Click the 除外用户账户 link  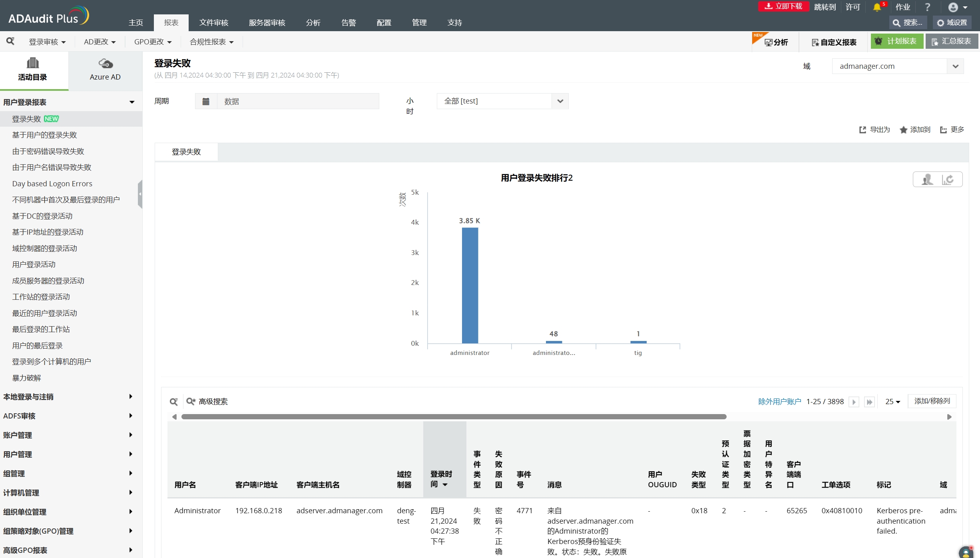[x=779, y=402]
